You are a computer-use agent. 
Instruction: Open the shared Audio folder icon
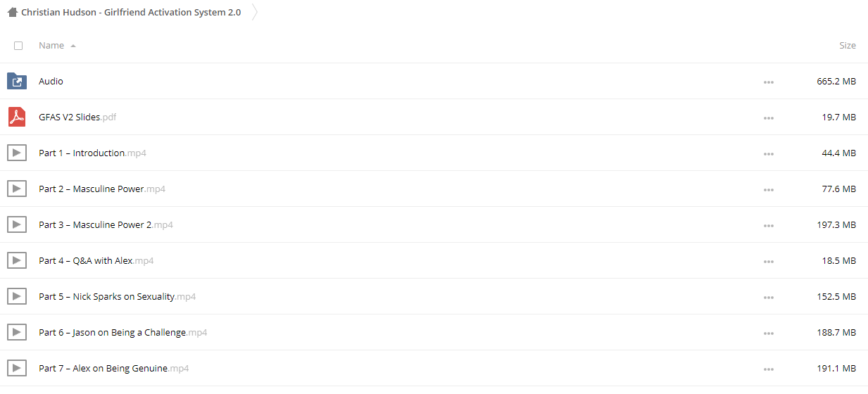point(17,81)
